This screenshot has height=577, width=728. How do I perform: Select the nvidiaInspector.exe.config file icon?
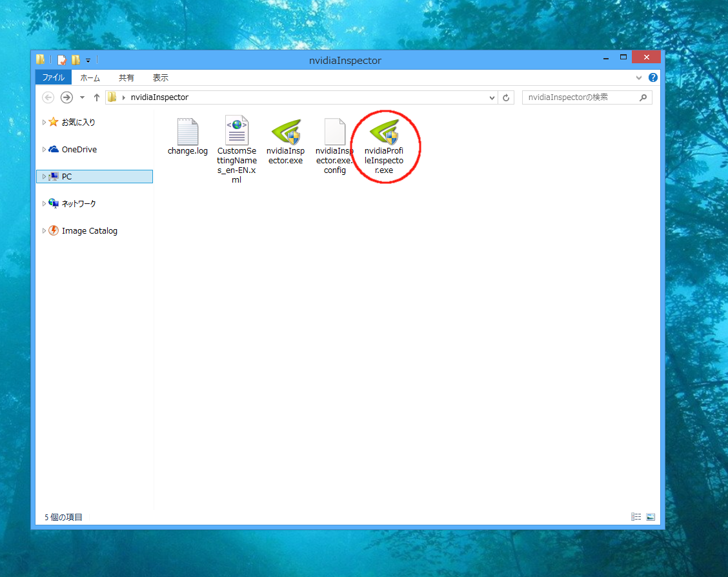[x=335, y=132]
